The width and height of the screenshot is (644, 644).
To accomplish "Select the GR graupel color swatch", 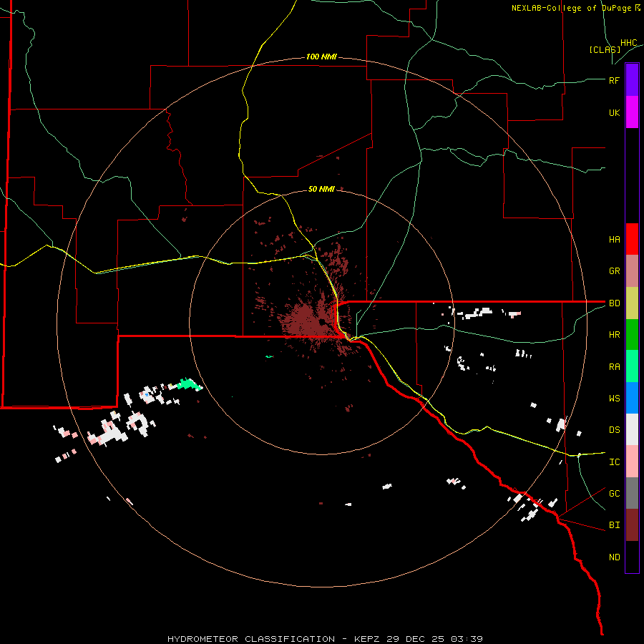I will pos(632,270).
